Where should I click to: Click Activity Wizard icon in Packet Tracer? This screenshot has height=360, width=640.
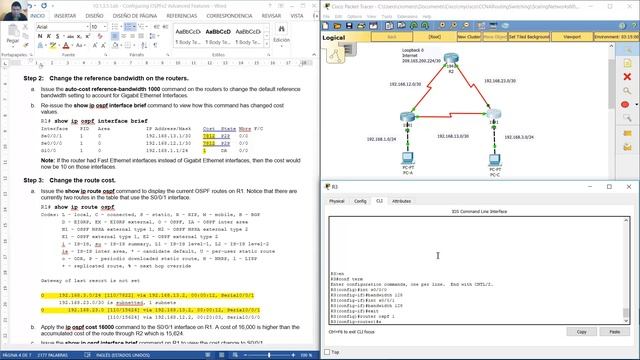(x=373, y=26)
